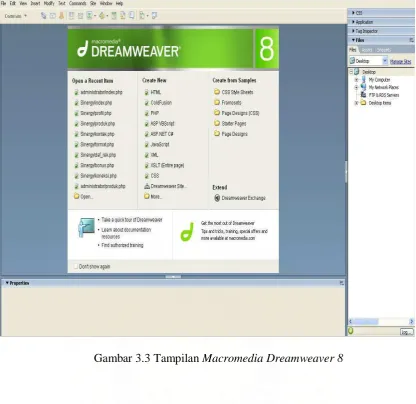
Task: Click the Email Link toolbar icon
Action: click(53, 16)
